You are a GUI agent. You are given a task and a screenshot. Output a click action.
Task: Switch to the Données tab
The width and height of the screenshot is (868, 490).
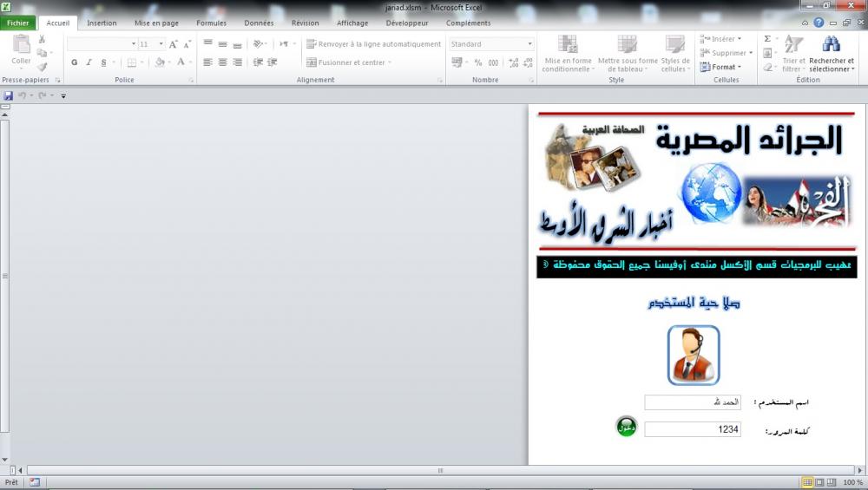click(x=259, y=23)
